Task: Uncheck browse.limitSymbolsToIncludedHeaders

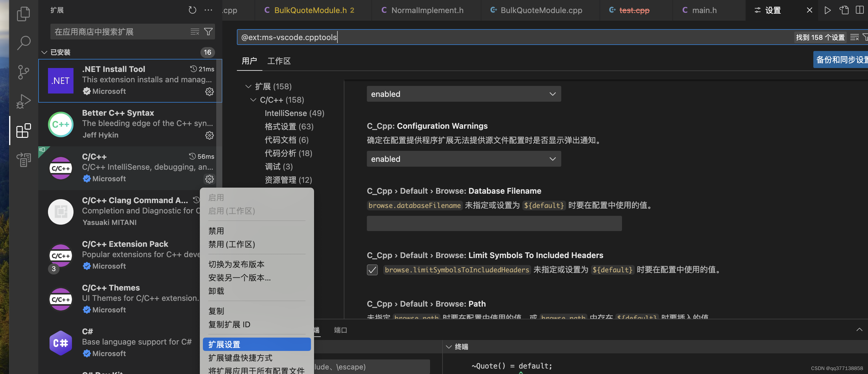Action: click(372, 270)
